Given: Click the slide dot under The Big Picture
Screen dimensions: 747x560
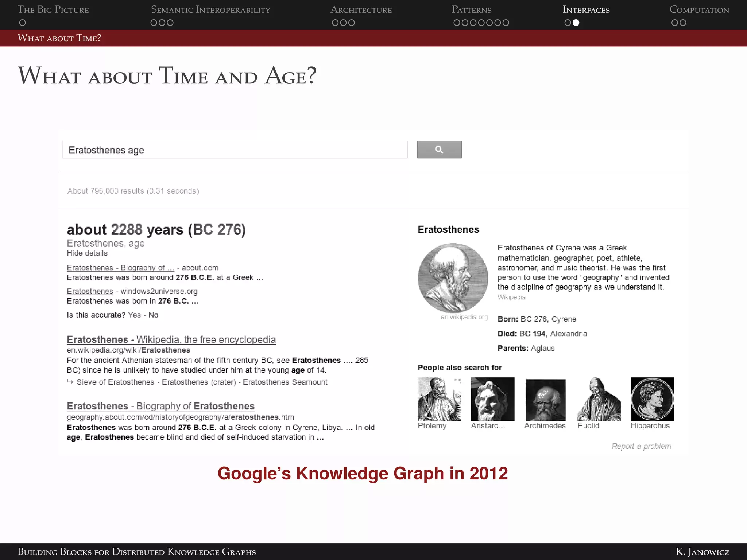Looking at the screenshot, I should pos(22,23).
